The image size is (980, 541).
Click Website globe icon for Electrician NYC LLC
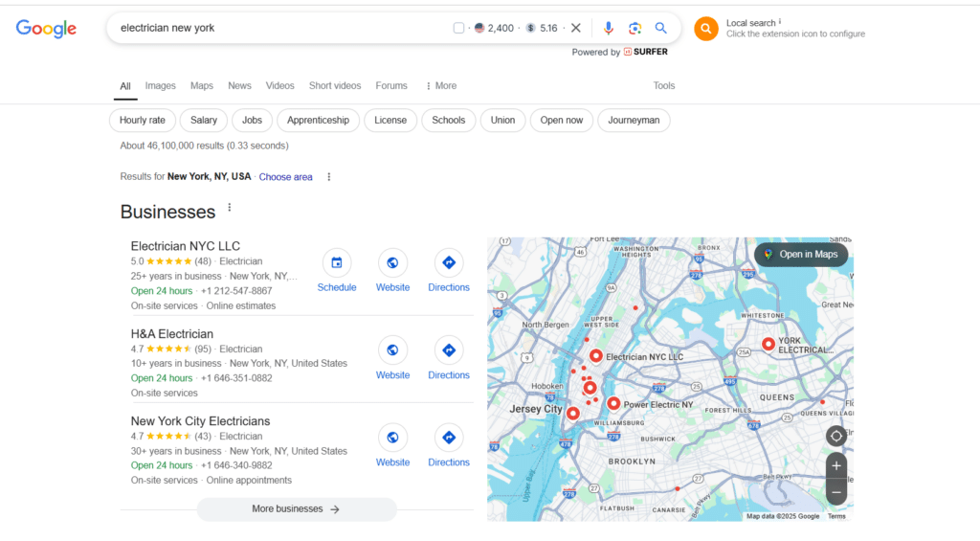[392, 262]
